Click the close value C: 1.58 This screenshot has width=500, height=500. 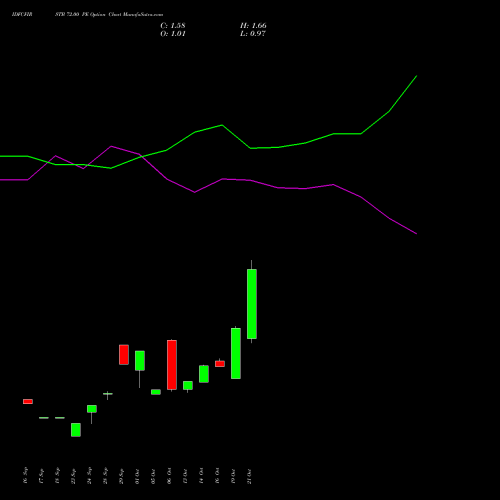point(173,26)
